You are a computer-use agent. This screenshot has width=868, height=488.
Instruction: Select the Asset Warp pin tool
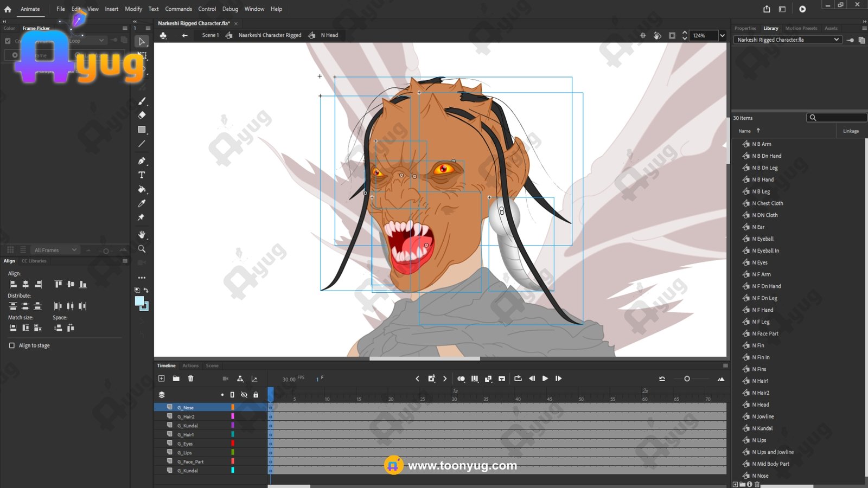[142, 217]
